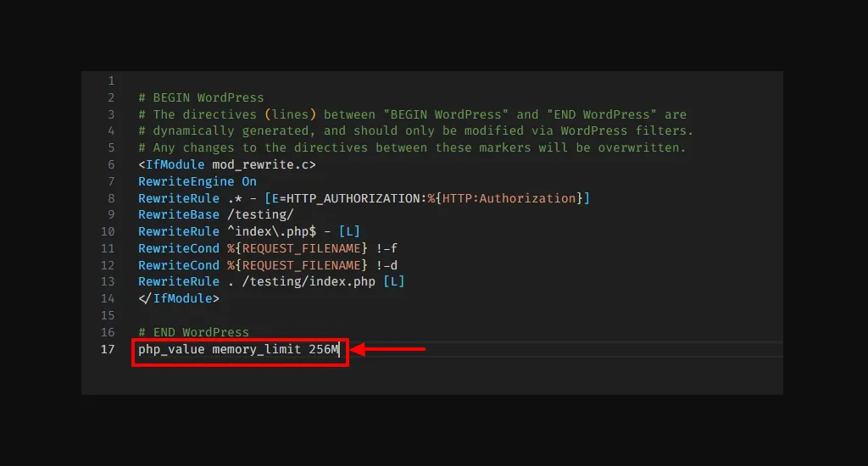Click the '[L]' flag on line 13
Screen dimensions: 868x466
point(393,281)
